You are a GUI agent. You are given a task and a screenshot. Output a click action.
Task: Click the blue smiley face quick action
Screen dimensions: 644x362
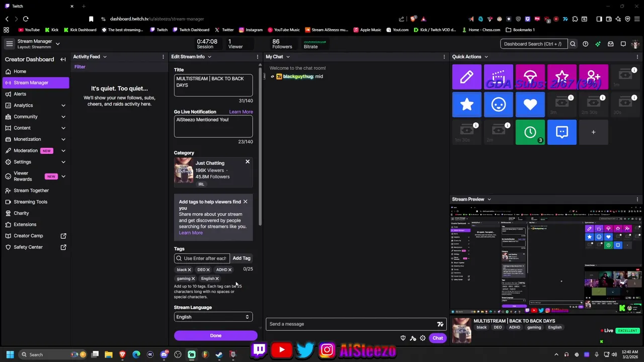[498, 105]
